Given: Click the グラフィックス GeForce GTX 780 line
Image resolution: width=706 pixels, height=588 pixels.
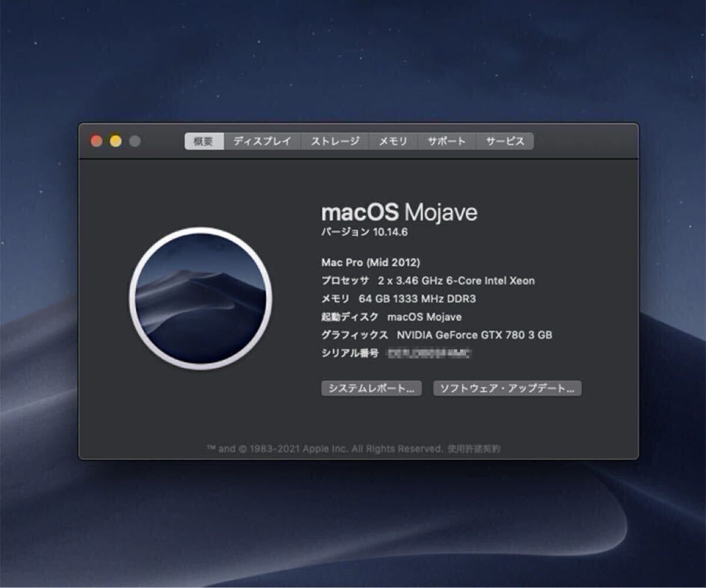Looking at the screenshot, I should tap(437, 335).
